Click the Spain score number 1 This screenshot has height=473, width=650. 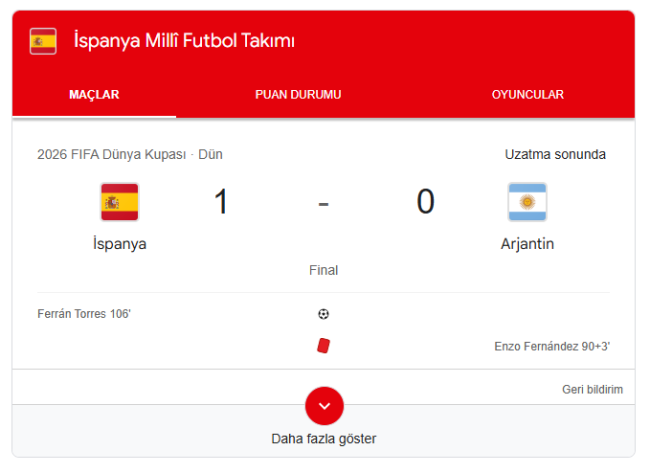(221, 201)
